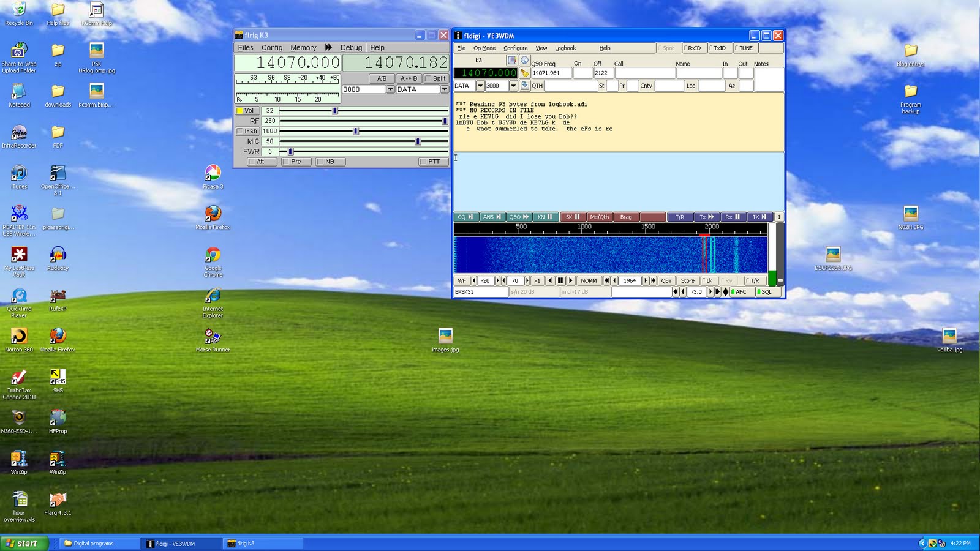The image size is (980, 551).
Task: Enable the NB noise blanker in flrig
Action: pyautogui.click(x=330, y=162)
